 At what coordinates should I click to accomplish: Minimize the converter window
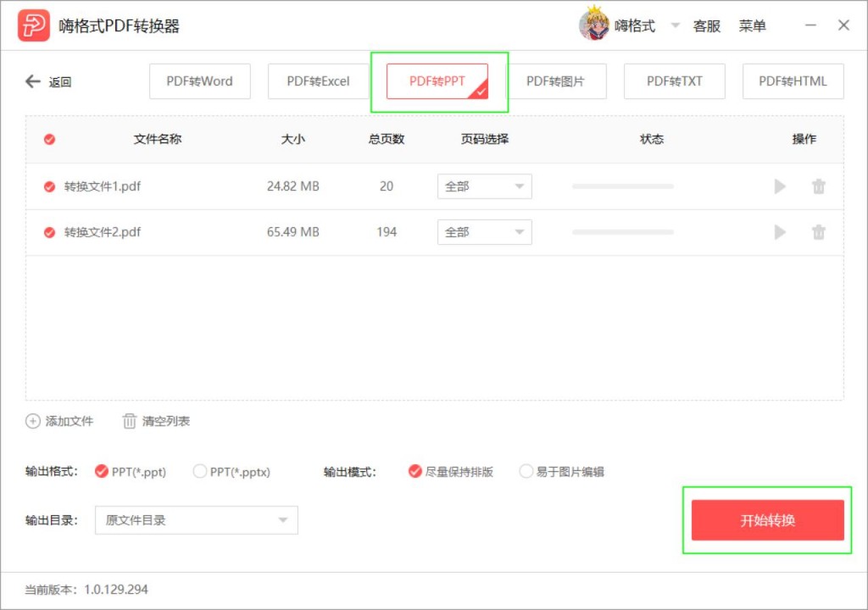pyautogui.click(x=810, y=25)
